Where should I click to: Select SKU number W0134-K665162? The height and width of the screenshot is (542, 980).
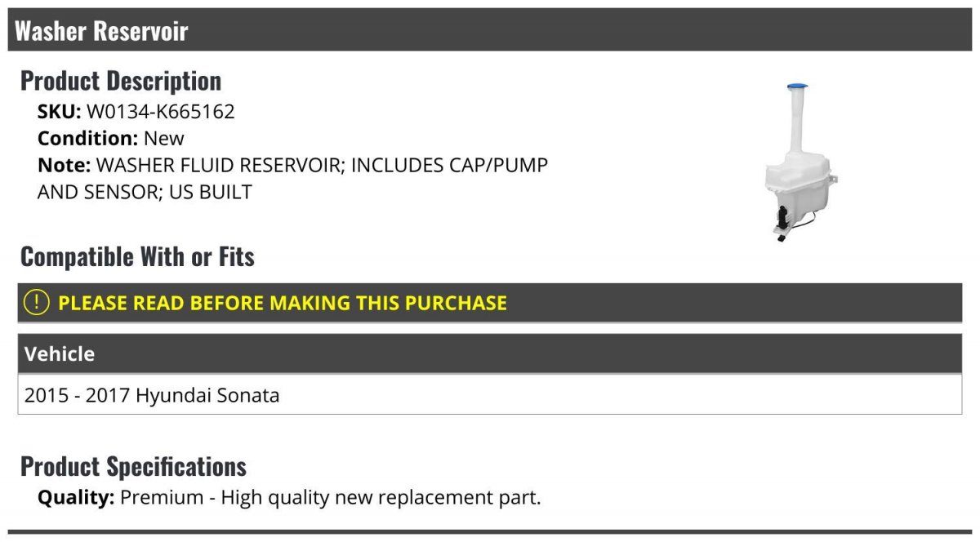[161, 112]
